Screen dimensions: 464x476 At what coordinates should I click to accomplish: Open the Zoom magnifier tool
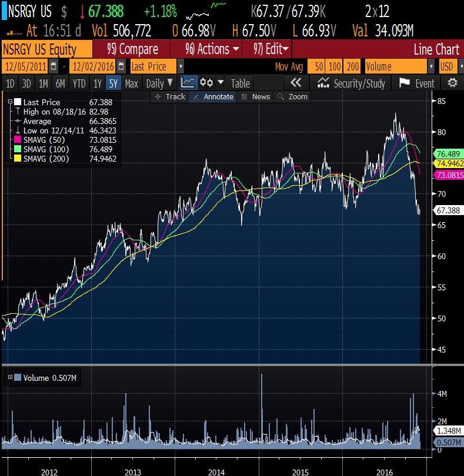point(292,96)
